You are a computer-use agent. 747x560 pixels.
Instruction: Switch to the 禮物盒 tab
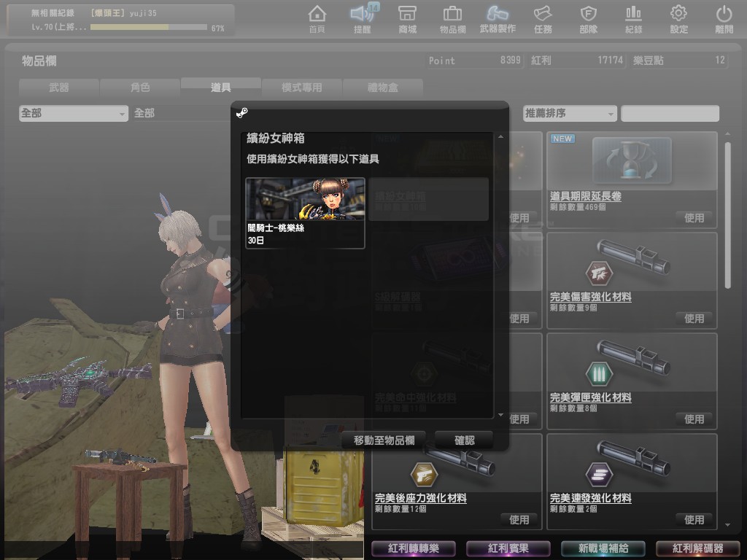(382, 87)
